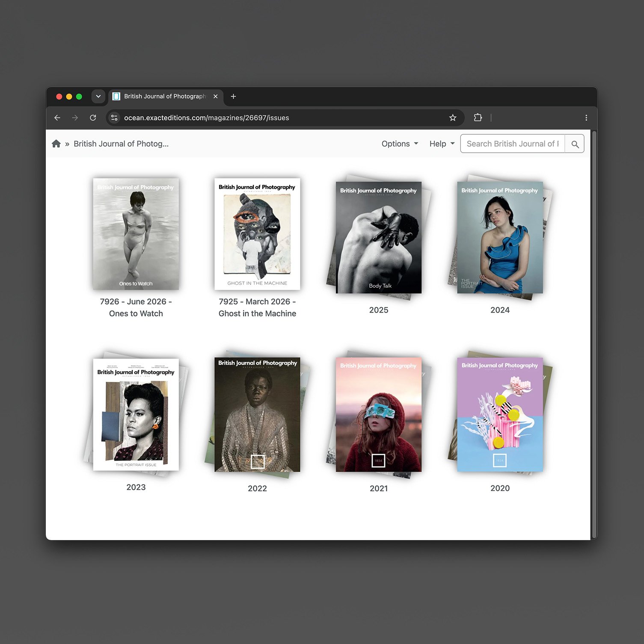This screenshot has width=644, height=644.
Task: Click the 2023 year label
Action: pos(136,487)
